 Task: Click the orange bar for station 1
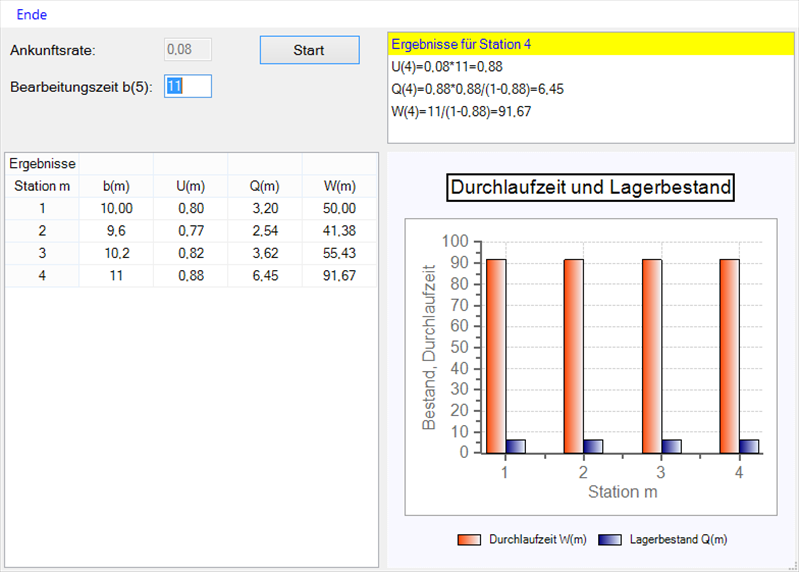[x=496, y=355]
